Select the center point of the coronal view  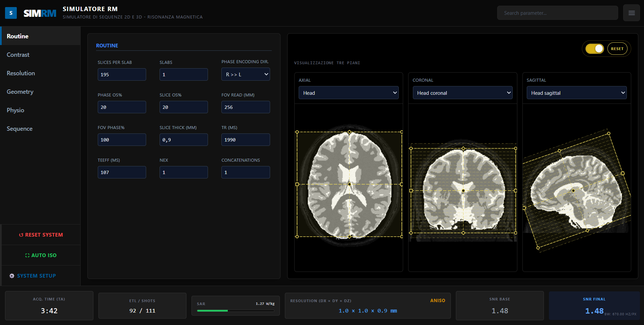tap(463, 191)
